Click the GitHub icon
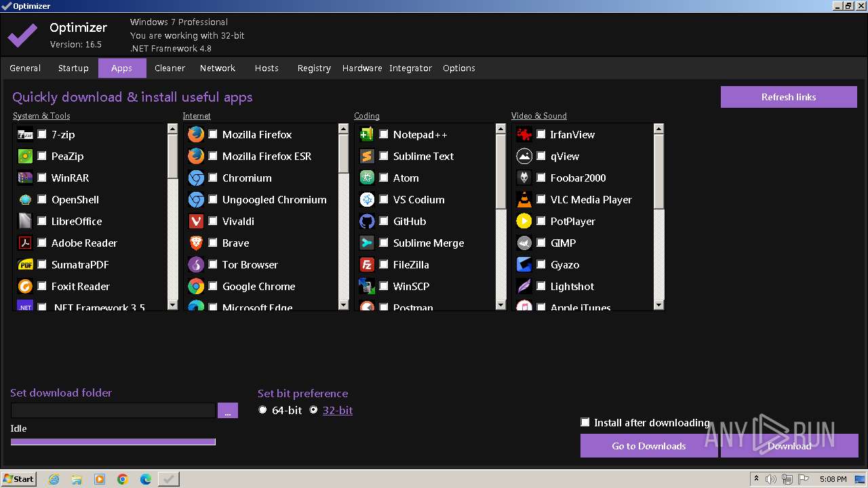 click(x=367, y=221)
